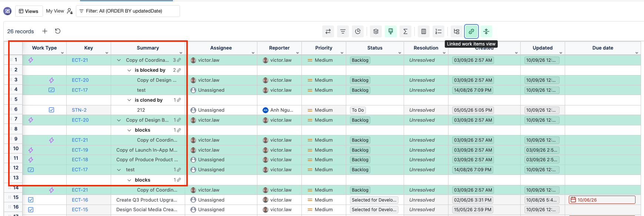This screenshot has width=644, height=216.
Task: Click the Medium priority icon in STN-2 row
Action: coord(310,110)
